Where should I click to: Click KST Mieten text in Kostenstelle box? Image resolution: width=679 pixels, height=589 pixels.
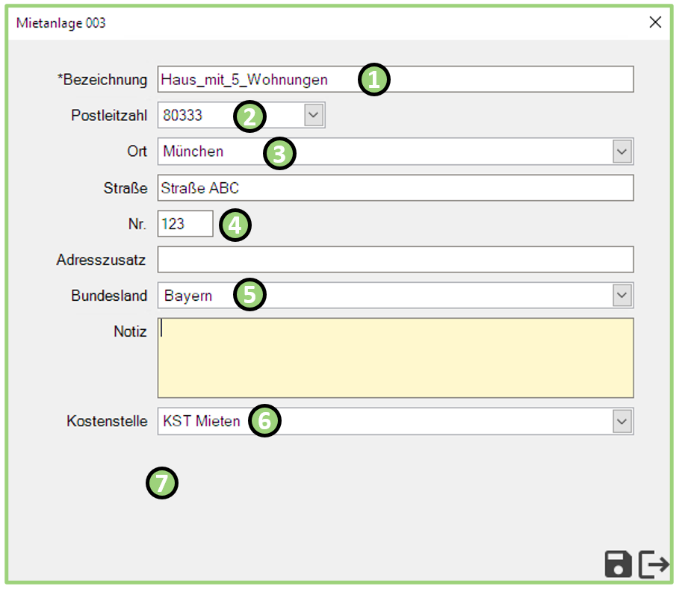201,421
